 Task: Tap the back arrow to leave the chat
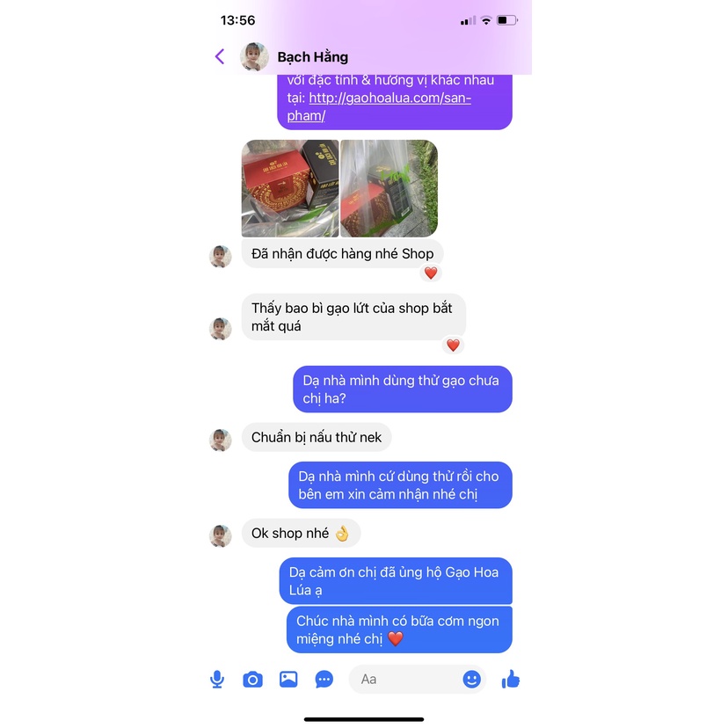click(220, 56)
